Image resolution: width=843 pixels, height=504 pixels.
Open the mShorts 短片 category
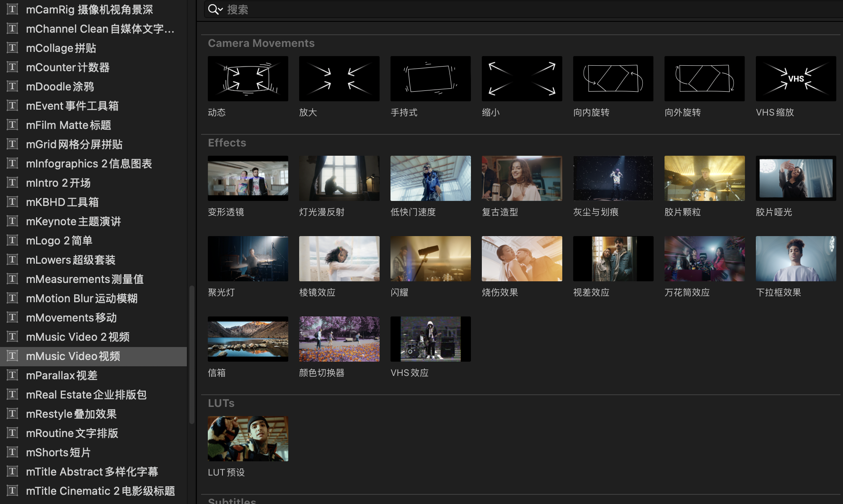(93, 452)
